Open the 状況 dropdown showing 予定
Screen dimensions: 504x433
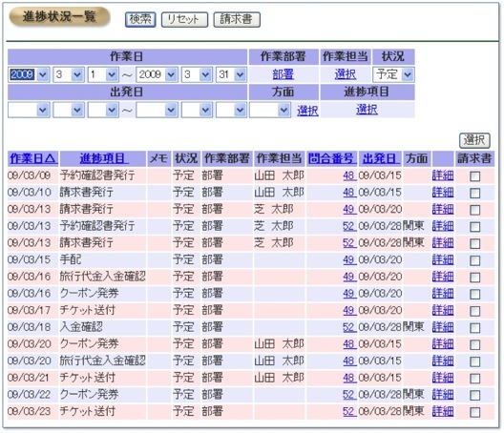click(x=393, y=74)
